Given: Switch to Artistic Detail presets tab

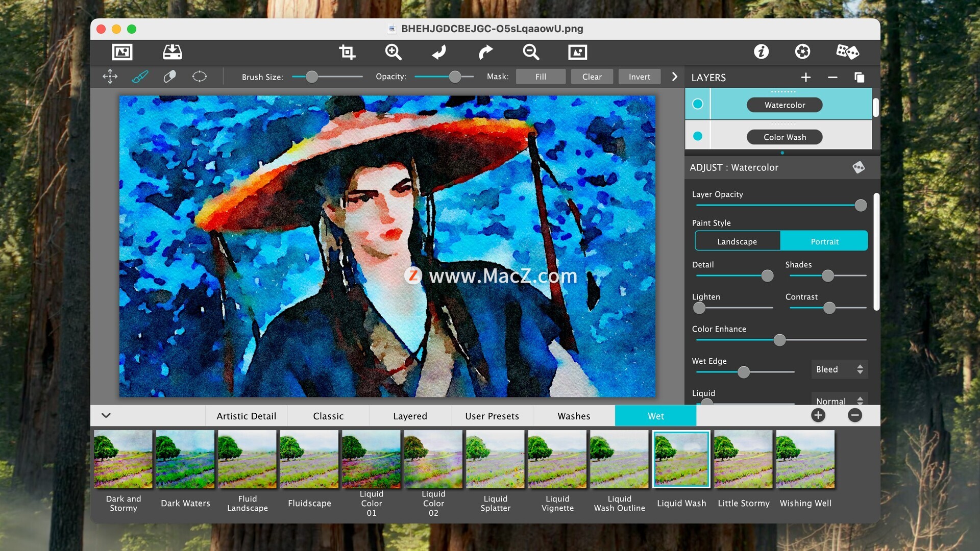Looking at the screenshot, I should coord(246,416).
